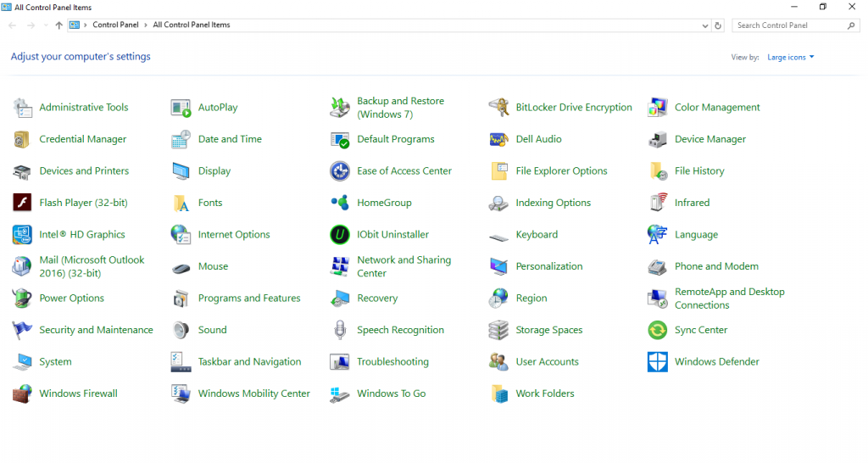Expand the chevron after Control Panel breadcrumb
The image size is (868, 463).
point(146,25)
